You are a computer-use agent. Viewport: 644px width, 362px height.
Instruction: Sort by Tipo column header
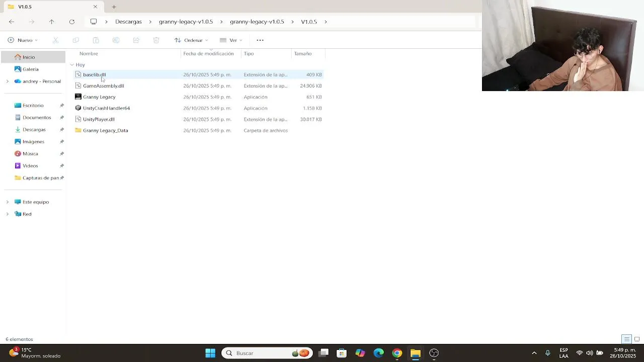(249, 53)
